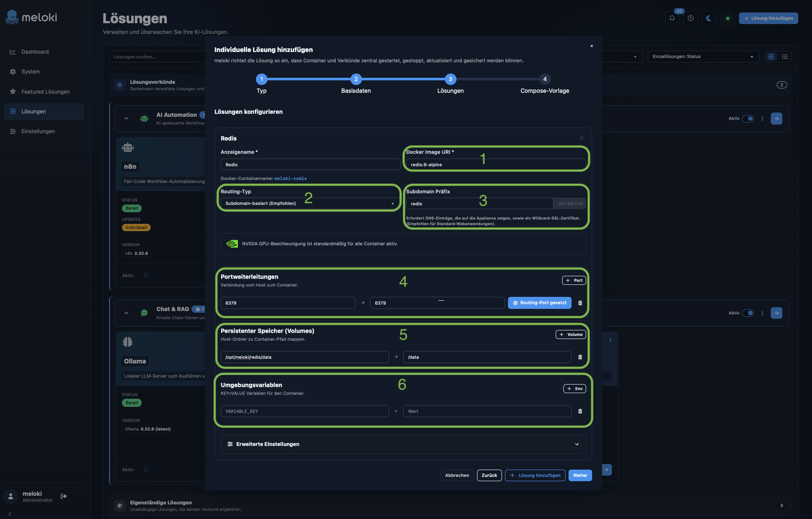Open the Einzellösungen: Status dropdown
812x519 pixels.
point(703,57)
